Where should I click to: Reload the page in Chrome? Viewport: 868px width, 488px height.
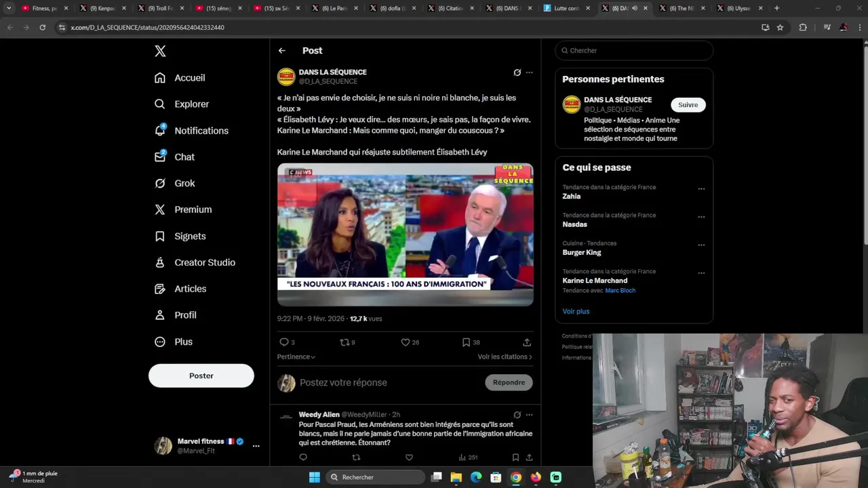pyautogui.click(x=42, y=28)
